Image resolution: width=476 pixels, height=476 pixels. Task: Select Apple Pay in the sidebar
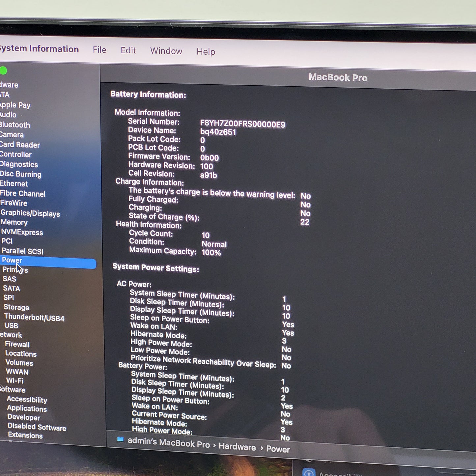[15, 105]
